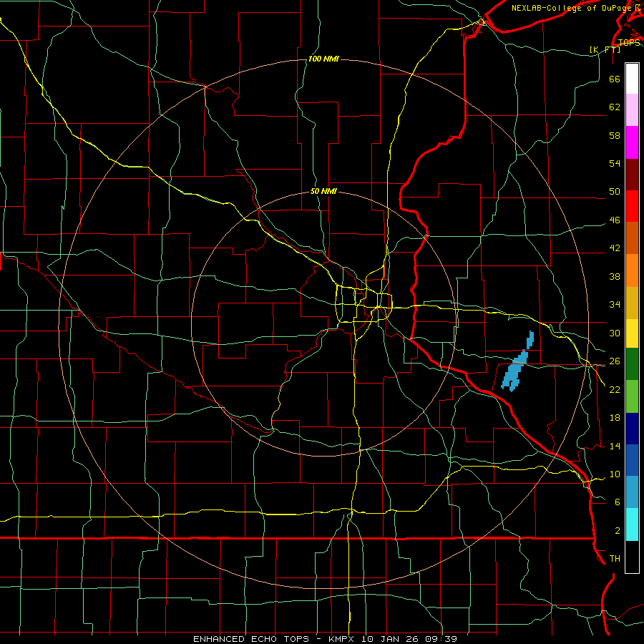This screenshot has width=644, height=644.
Task: Click the navy blue swatch in the scale
Action: coord(632,429)
